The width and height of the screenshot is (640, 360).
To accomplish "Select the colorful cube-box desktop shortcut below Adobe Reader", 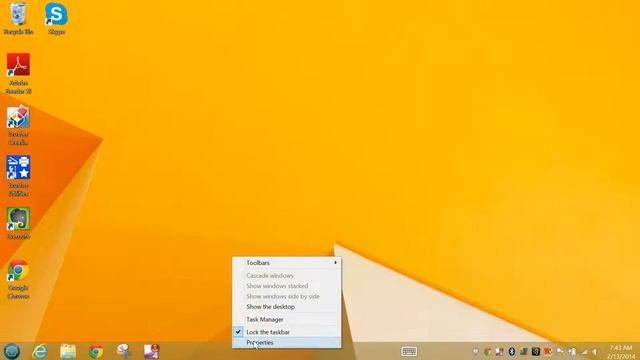I will click(x=18, y=125).
